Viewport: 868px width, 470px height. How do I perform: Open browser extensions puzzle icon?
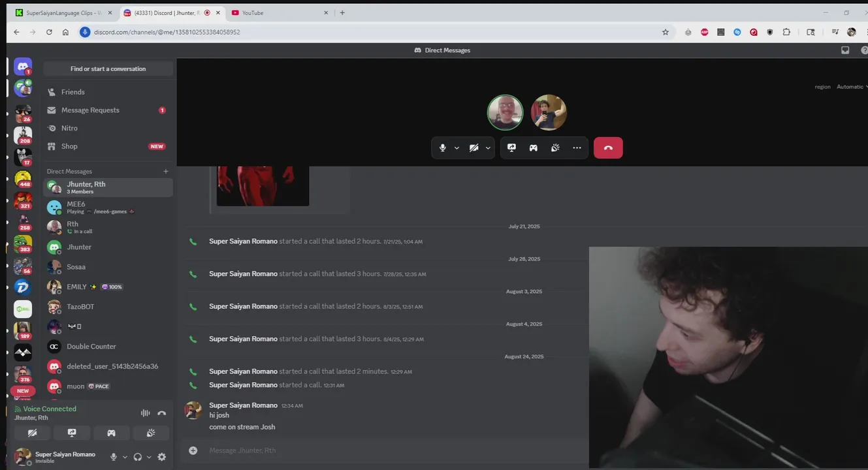pos(786,32)
